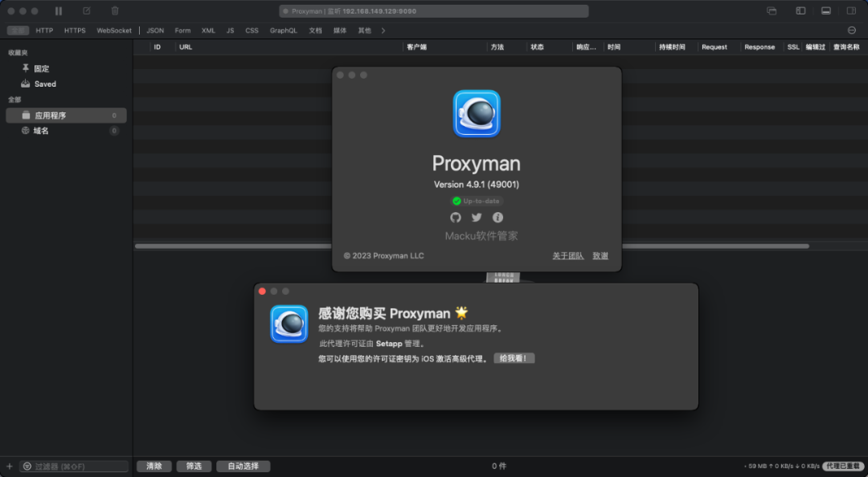This screenshot has height=477, width=868.
Task: Click the Up-to-date status badge
Action: click(477, 201)
